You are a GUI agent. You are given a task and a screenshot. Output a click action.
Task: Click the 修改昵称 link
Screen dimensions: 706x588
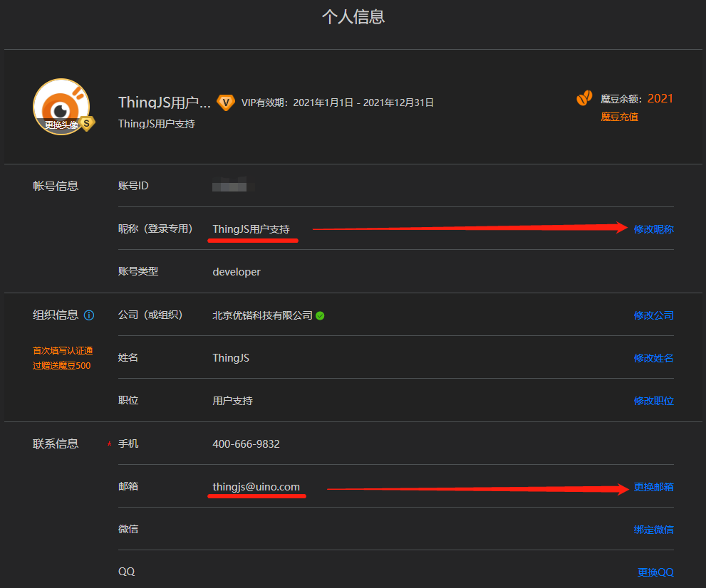pos(653,229)
